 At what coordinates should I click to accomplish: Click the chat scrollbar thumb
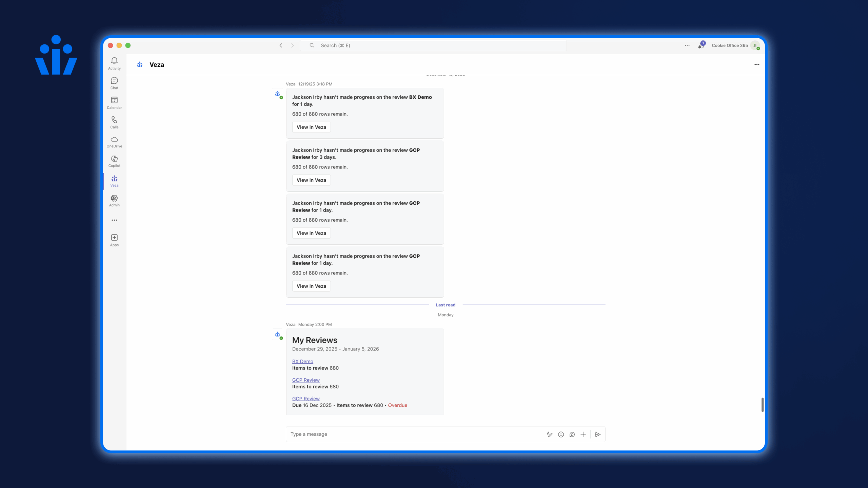click(x=762, y=405)
